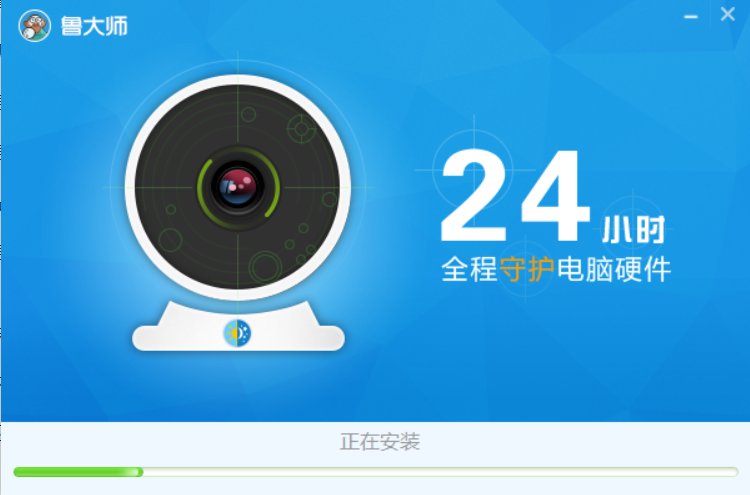
Task: Close the 鲁大师 installer window
Action: 728,14
